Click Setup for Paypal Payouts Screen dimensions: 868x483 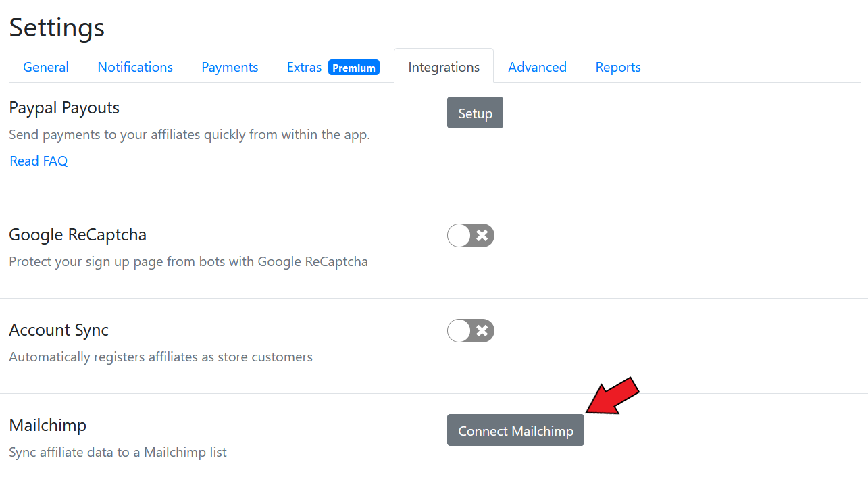click(x=475, y=113)
